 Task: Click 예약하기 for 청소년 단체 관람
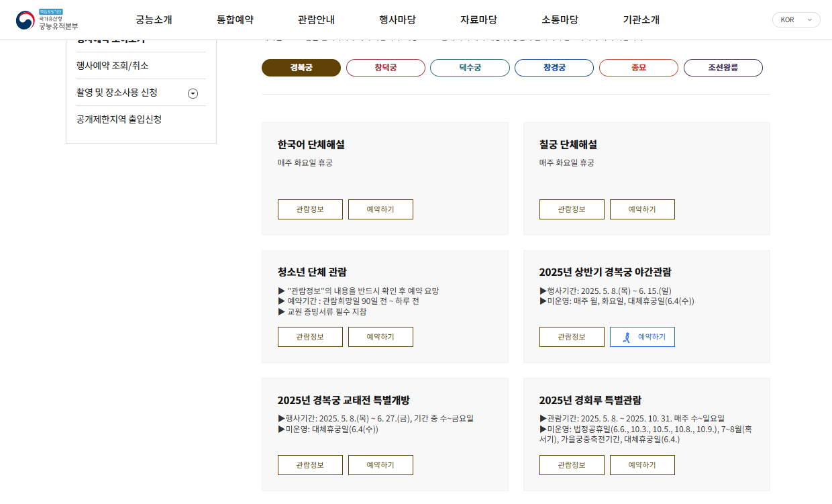(380, 336)
